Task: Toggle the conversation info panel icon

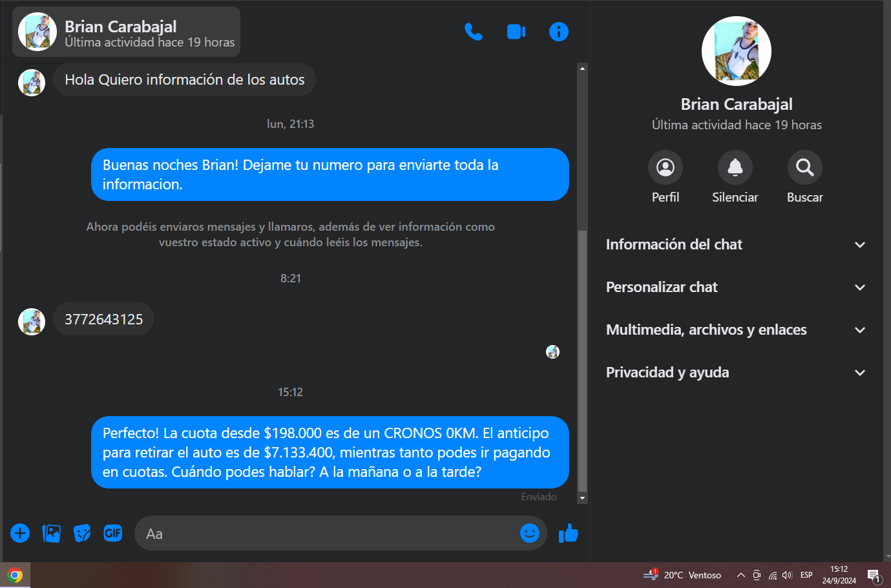Action: coord(559,32)
